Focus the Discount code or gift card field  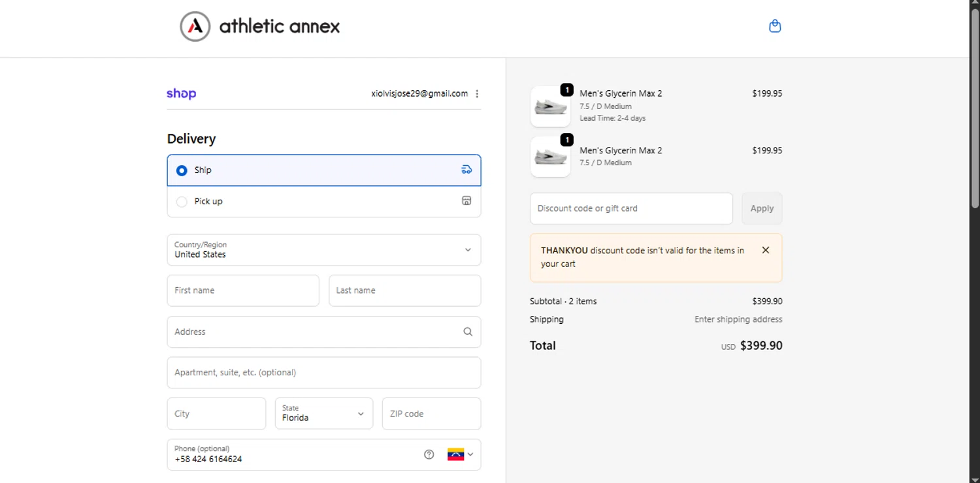[631, 208]
